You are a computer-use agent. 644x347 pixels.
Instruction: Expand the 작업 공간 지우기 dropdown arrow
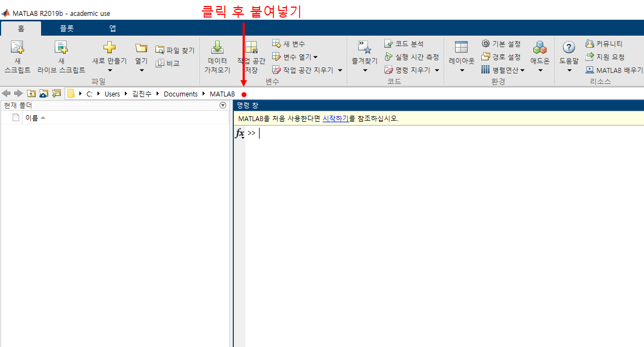coord(340,70)
